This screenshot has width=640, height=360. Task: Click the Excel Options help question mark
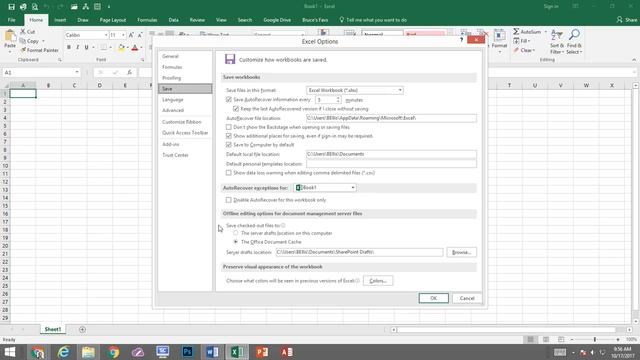pyautogui.click(x=462, y=40)
